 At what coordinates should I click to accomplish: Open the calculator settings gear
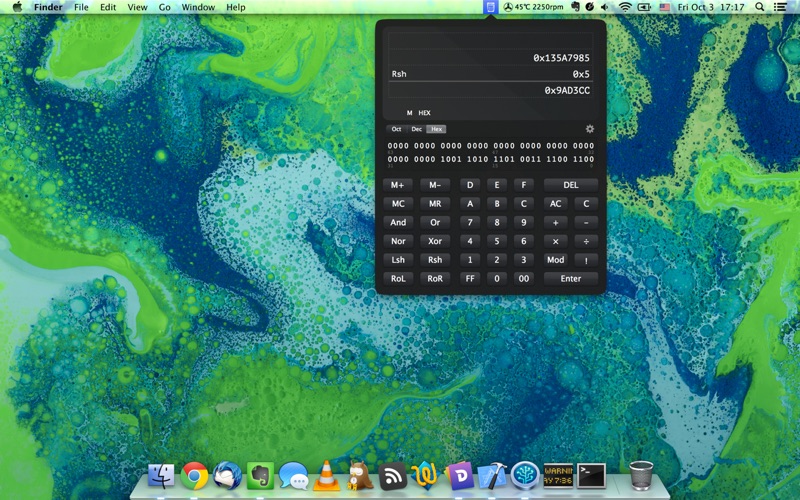click(589, 129)
